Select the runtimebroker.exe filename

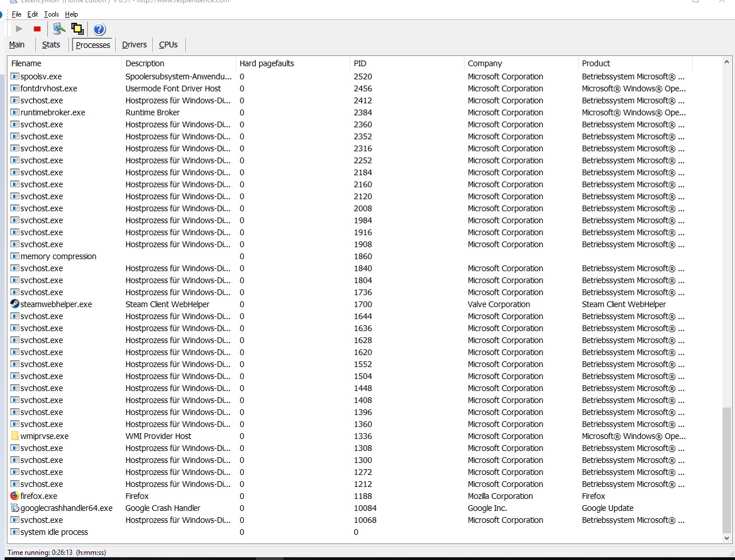[x=52, y=112]
